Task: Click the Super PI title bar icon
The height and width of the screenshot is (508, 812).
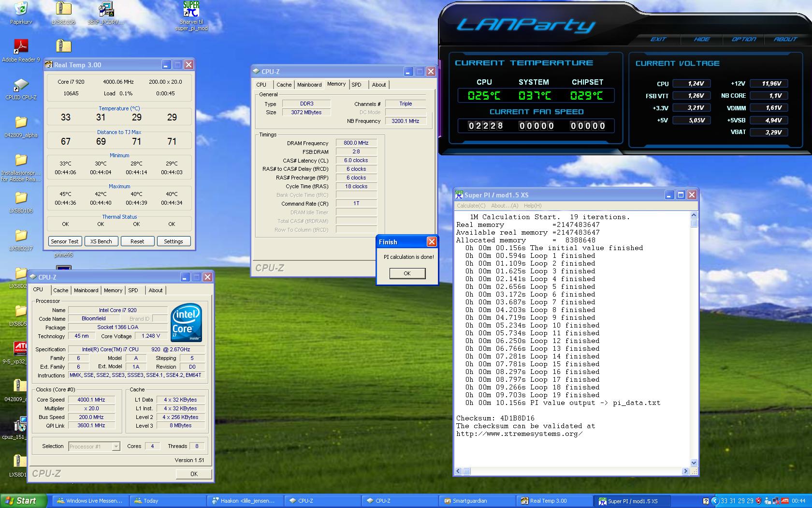Action: pos(459,194)
